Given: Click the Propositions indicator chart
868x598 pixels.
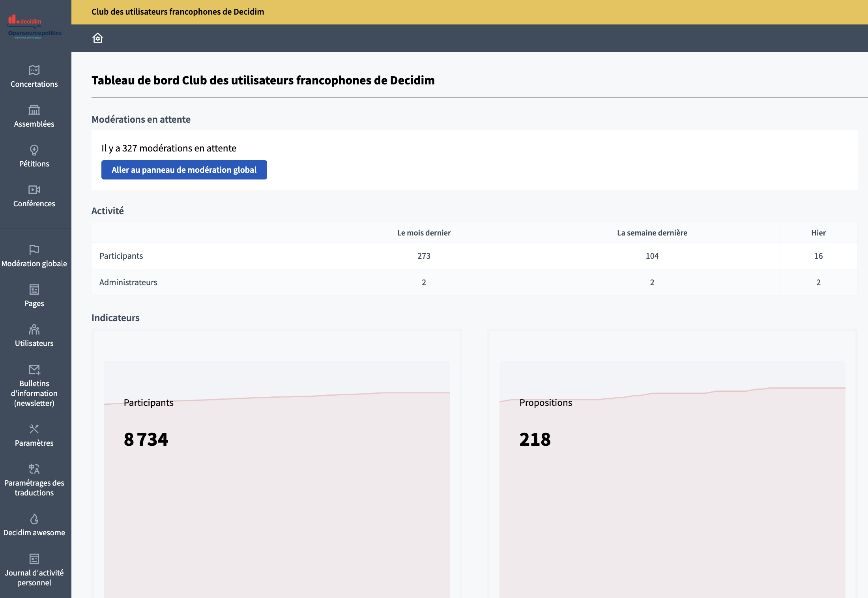Looking at the screenshot, I should click(672, 473).
